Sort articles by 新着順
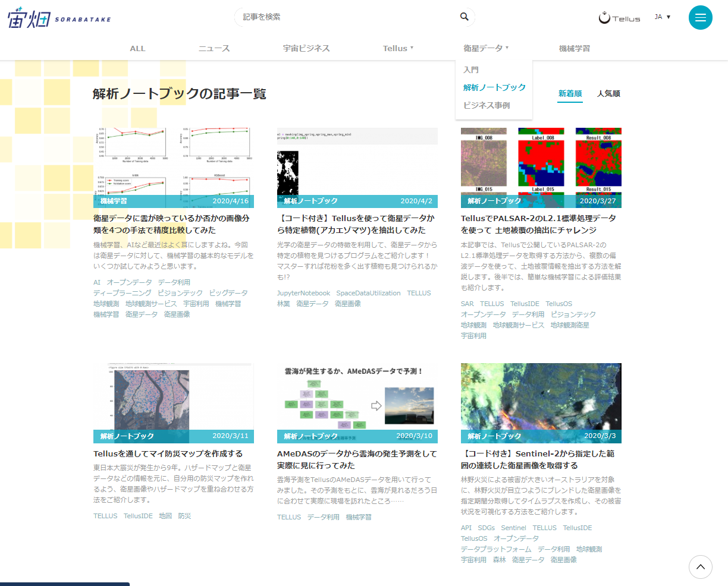The width and height of the screenshot is (728, 586). (x=570, y=93)
